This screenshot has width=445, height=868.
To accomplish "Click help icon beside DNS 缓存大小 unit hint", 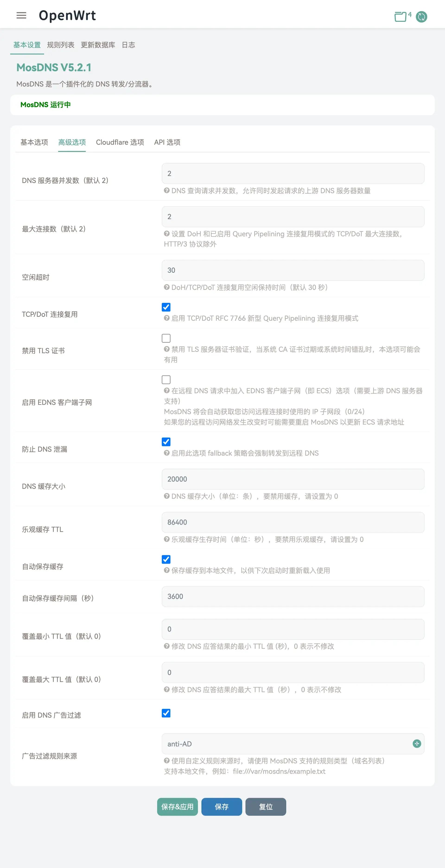I will click(x=166, y=496).
